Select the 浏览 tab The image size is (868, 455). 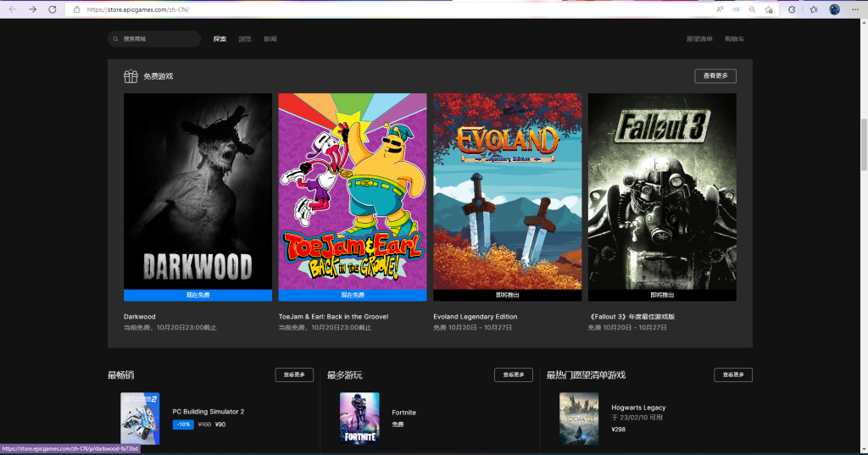[x=245, y=39]
